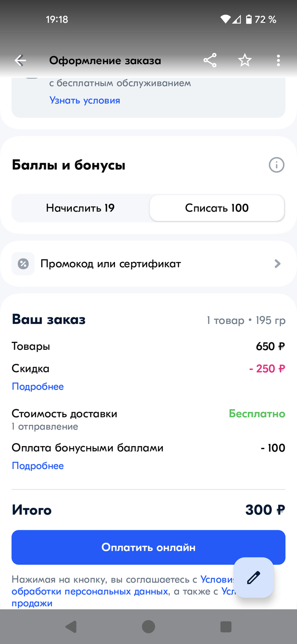297x644 pixels.
Task: Tap the floating pencil edit button
Action: pyautogui.click(x=254, y=577)
